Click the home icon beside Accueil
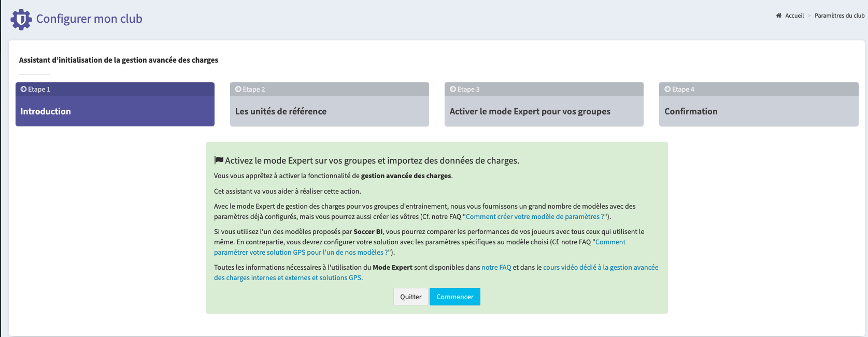 (x=778, y=16)
